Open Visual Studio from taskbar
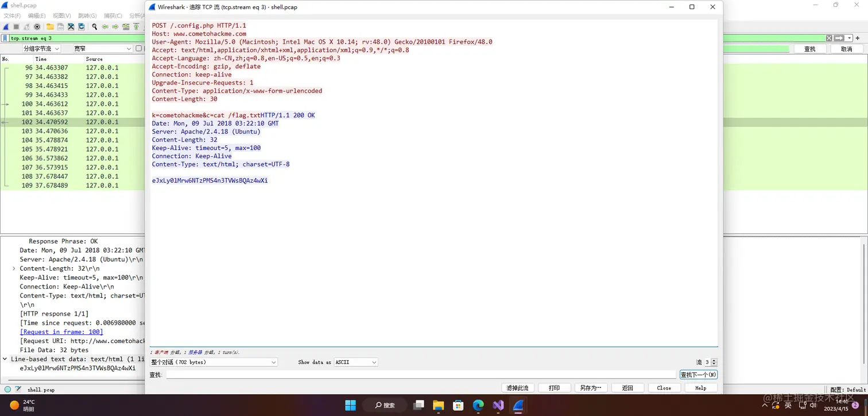 pyautogui.click(x=498, y=405)
